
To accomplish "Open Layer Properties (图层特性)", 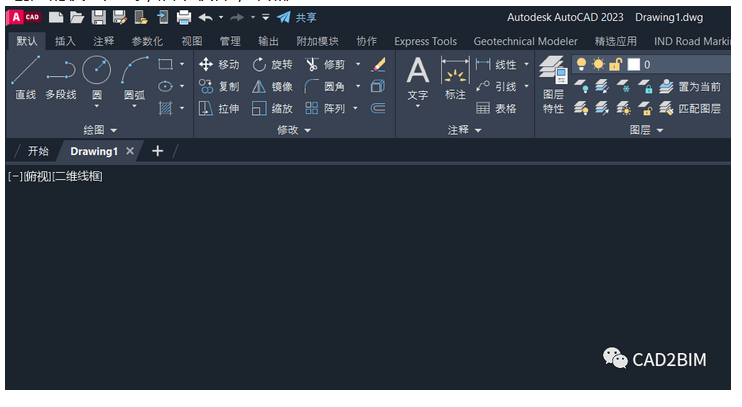I will pyautogui.click(x=553, y=85).
